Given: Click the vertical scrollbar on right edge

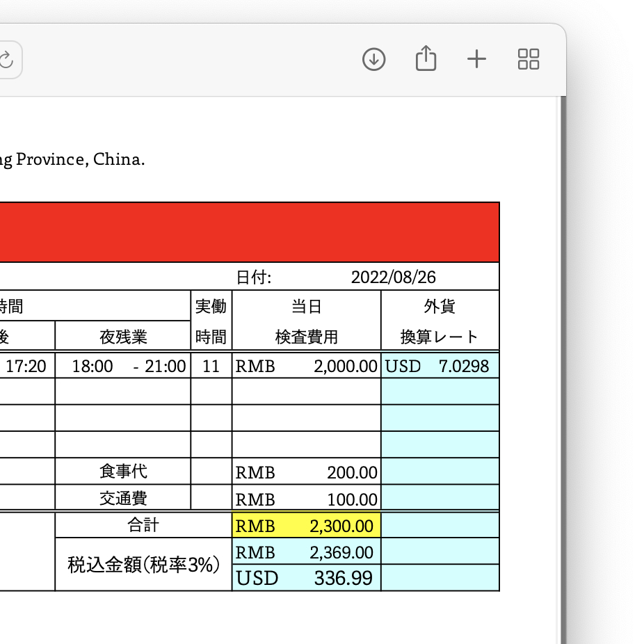Looking at the screenshot, I should point(563,348).
